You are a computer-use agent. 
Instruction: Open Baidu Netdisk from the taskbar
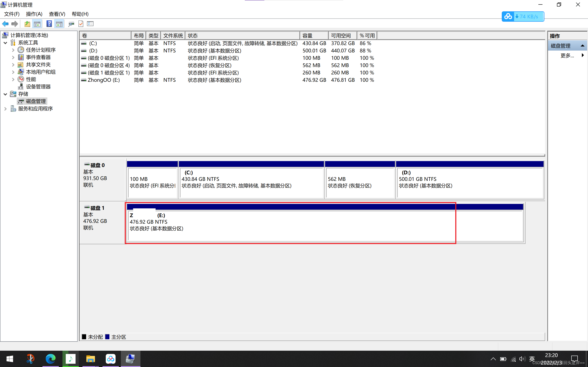click(x=110, y=359)
